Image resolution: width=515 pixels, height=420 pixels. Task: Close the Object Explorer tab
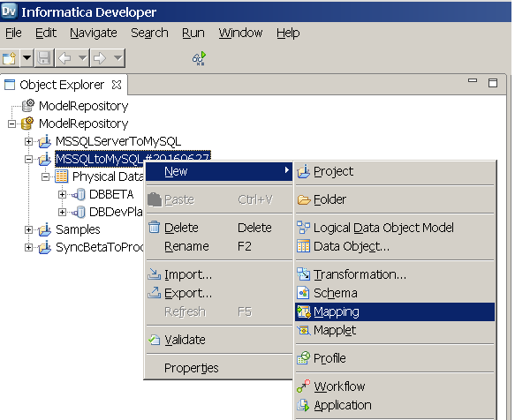click(x=117, y=85)
